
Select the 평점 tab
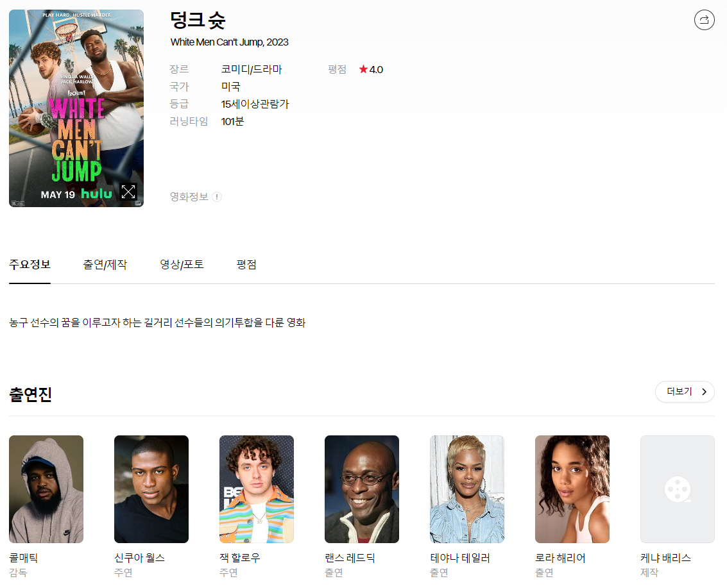click(x=246, y=265)
